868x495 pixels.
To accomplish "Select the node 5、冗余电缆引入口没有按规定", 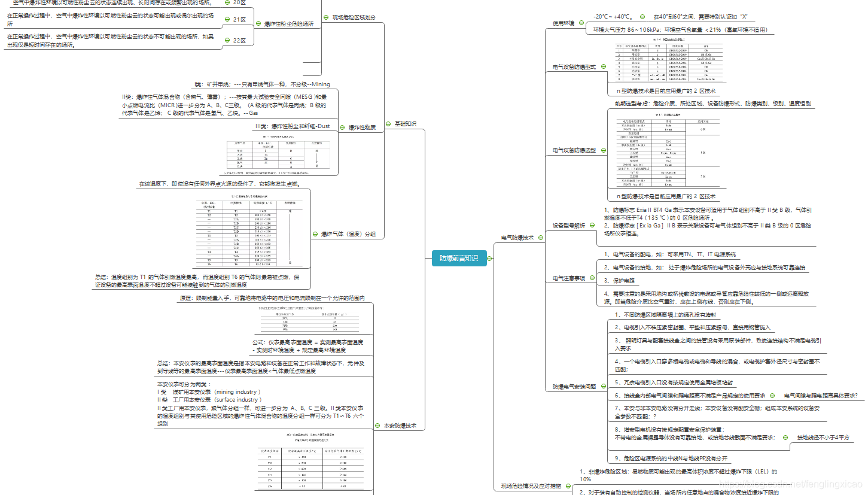I will coord(674,382).
